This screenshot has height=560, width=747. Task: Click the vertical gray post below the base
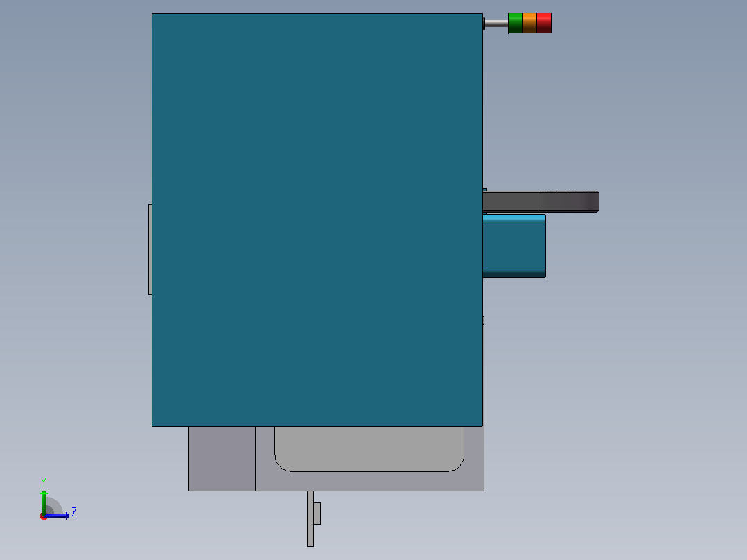(310, 518)
